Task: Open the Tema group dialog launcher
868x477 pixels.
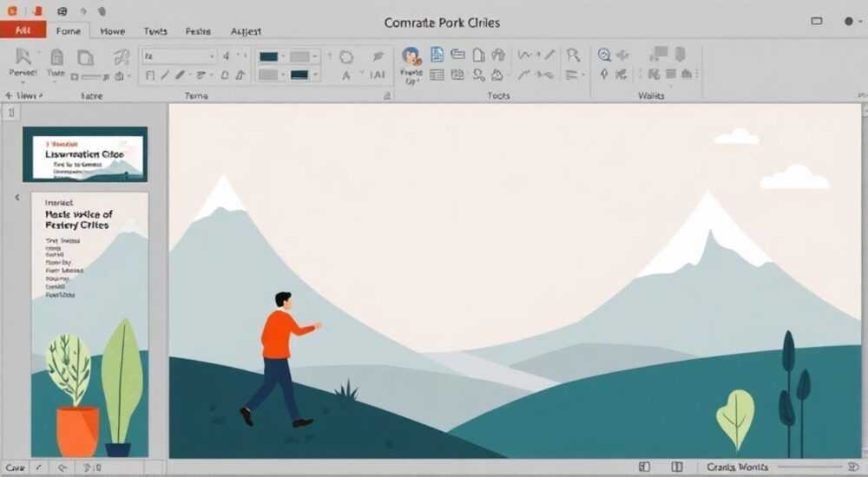Action: (387, 95)
